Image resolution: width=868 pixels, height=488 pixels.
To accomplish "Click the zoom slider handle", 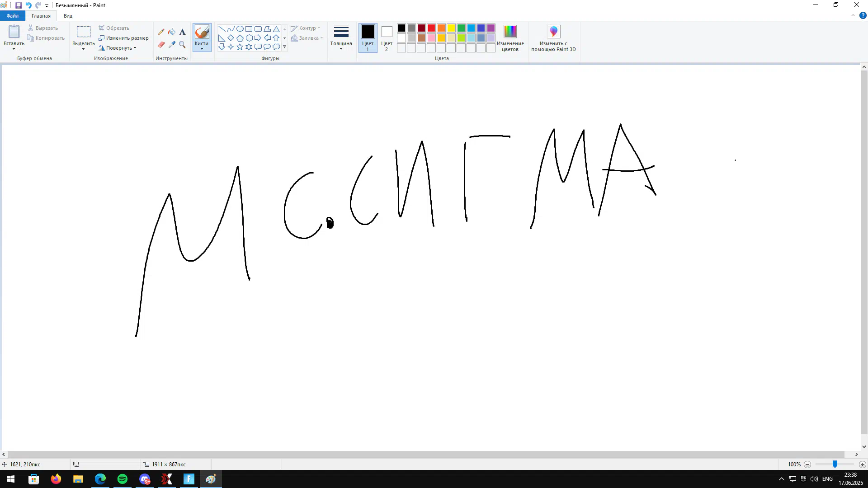I will coord(835,464).
